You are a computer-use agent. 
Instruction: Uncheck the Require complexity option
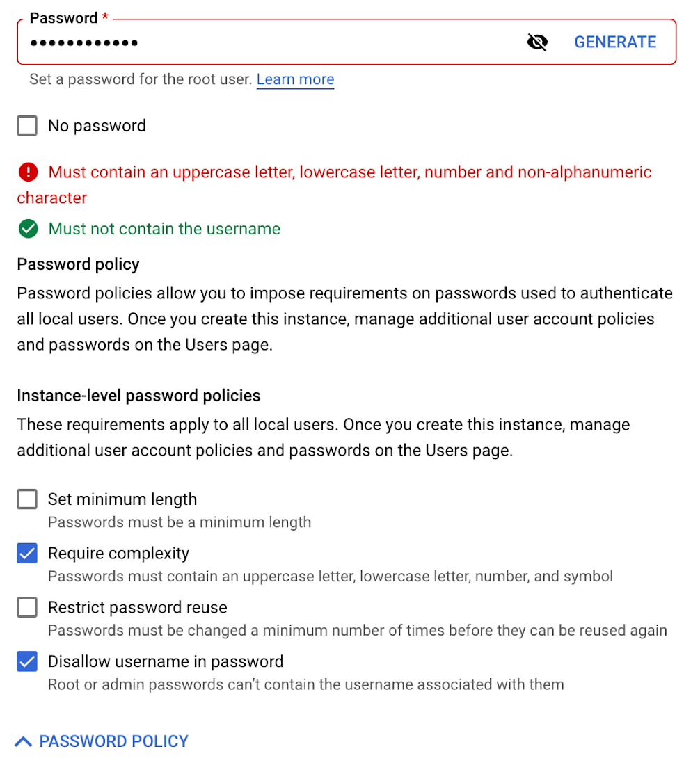click(26, 553)
